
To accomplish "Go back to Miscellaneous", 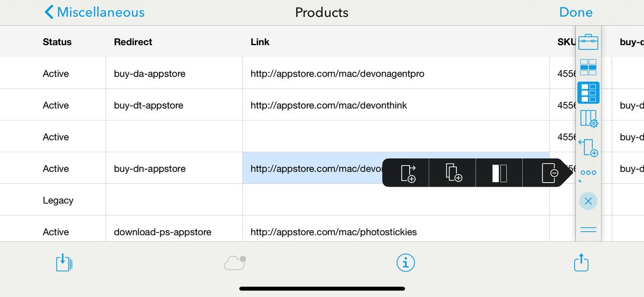I will 94,12.
